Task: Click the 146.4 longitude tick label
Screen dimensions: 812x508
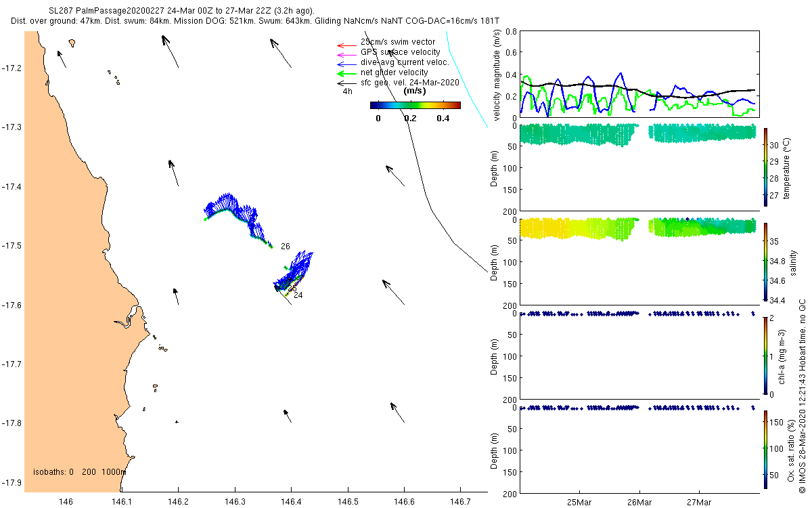Action: tap(291, 502)
